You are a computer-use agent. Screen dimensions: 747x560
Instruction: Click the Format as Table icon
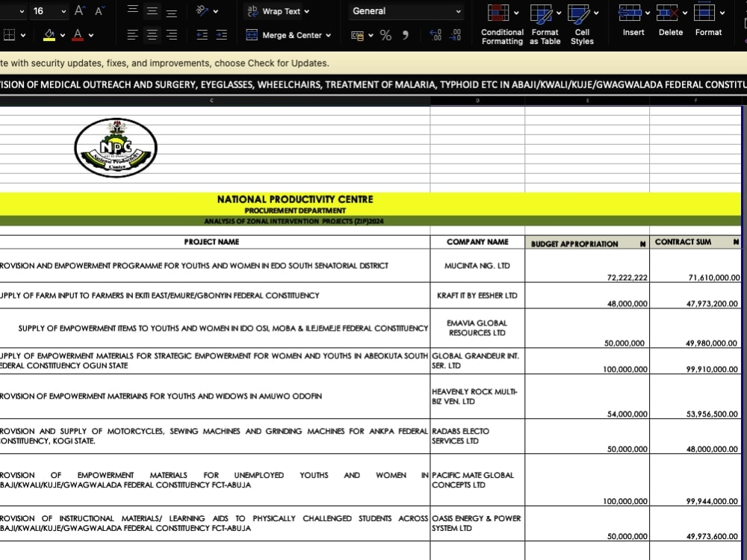[541, 13]
